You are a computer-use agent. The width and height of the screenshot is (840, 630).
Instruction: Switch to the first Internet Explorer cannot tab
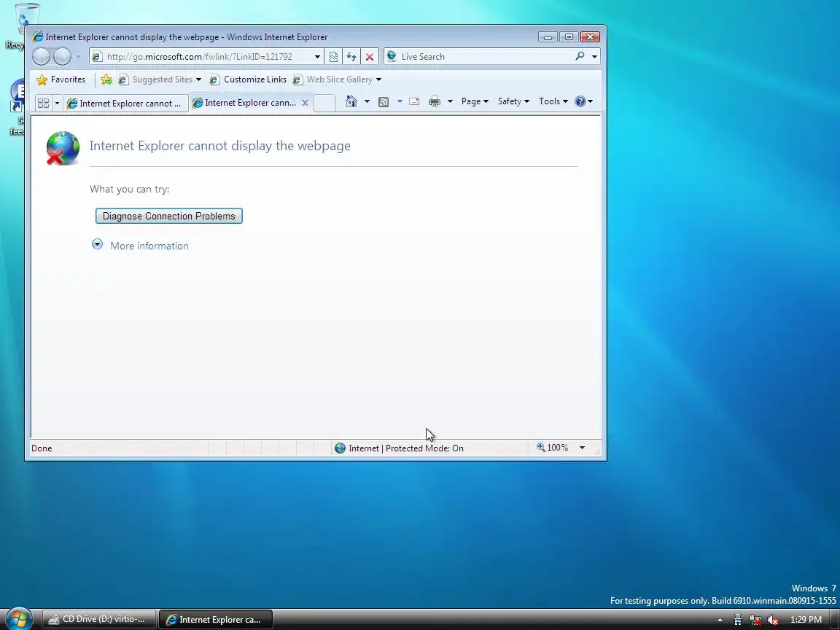(x=125, y=103)
